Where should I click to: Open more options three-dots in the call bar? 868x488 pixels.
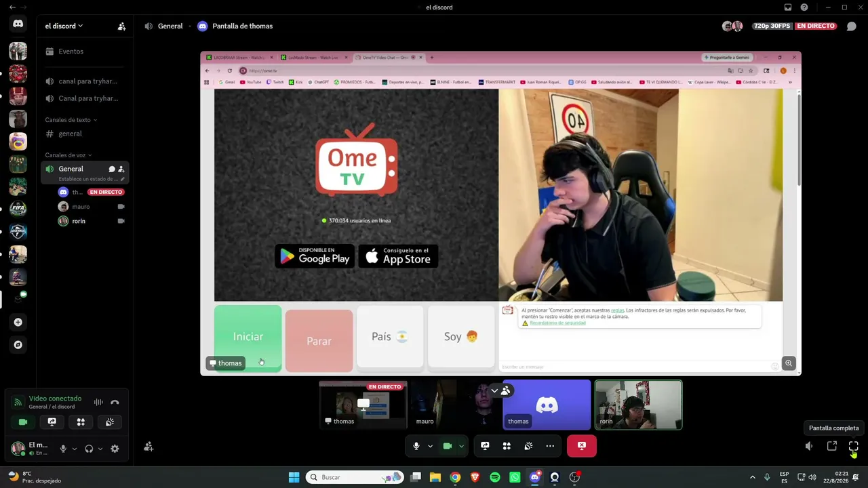(x=550, y=446)
